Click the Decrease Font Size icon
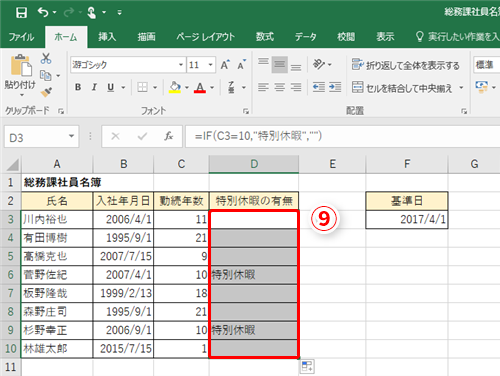Viewport: 500px width, 376px height. [242, 65]
